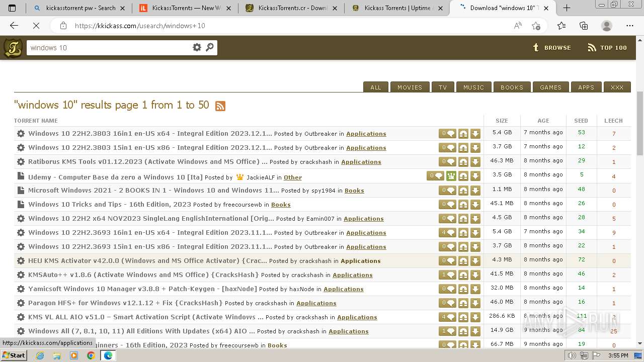This screenshot has width=644, height=362.
Task: Open KMSAuto++ v1.8.6 torrent title
Action: point(143,275)
